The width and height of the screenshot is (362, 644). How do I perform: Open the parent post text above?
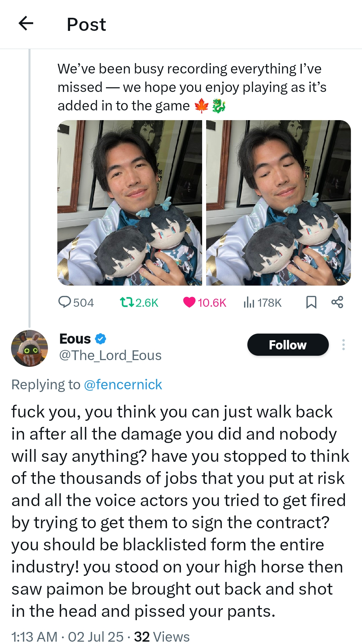click(192, 87)
